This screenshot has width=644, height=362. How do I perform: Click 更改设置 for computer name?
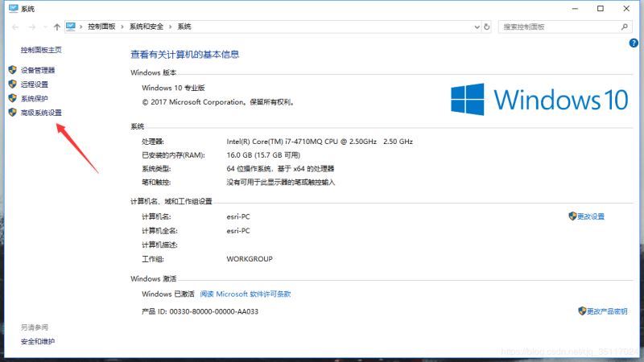(x=591, y=216)
